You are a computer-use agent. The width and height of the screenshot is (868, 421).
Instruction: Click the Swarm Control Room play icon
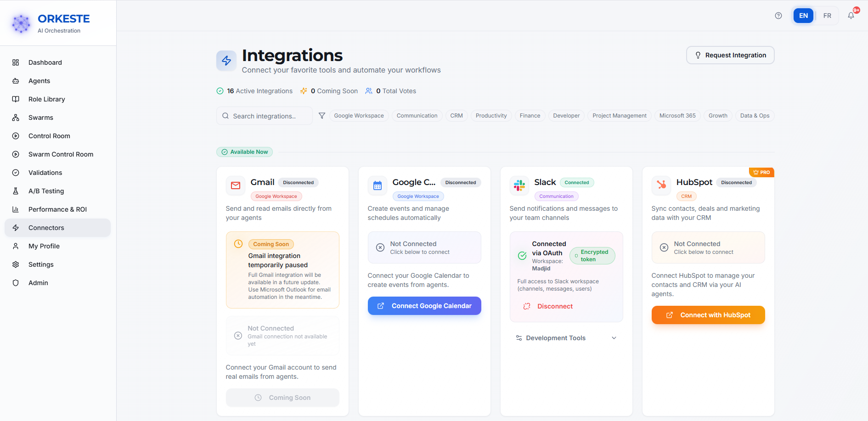tap(16, 154)
